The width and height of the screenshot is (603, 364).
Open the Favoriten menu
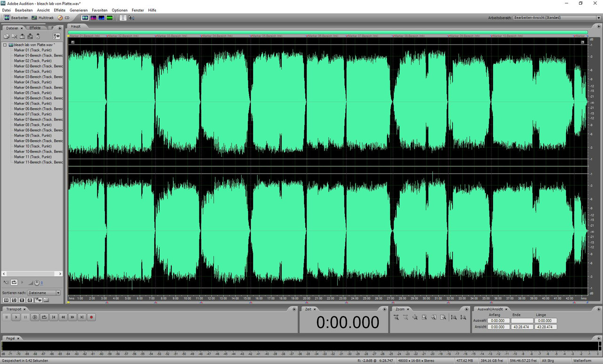pos(99,10)
